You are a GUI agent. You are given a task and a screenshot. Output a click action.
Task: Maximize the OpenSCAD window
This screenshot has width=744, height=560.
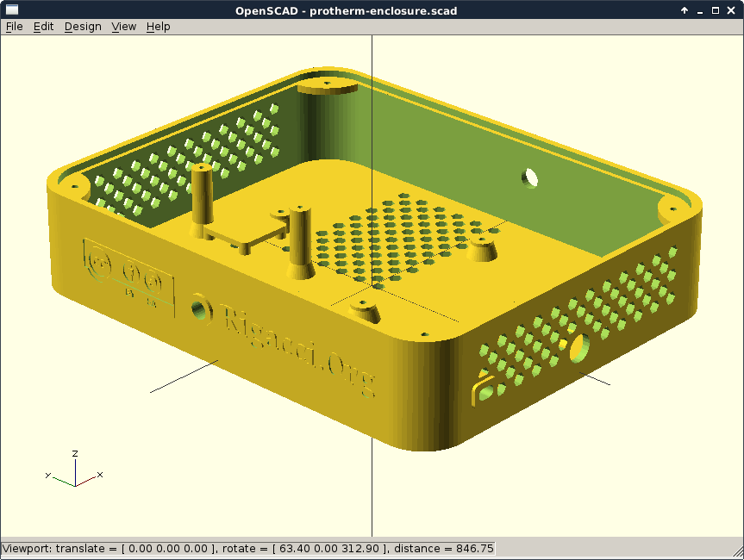[x=716, y=10]
